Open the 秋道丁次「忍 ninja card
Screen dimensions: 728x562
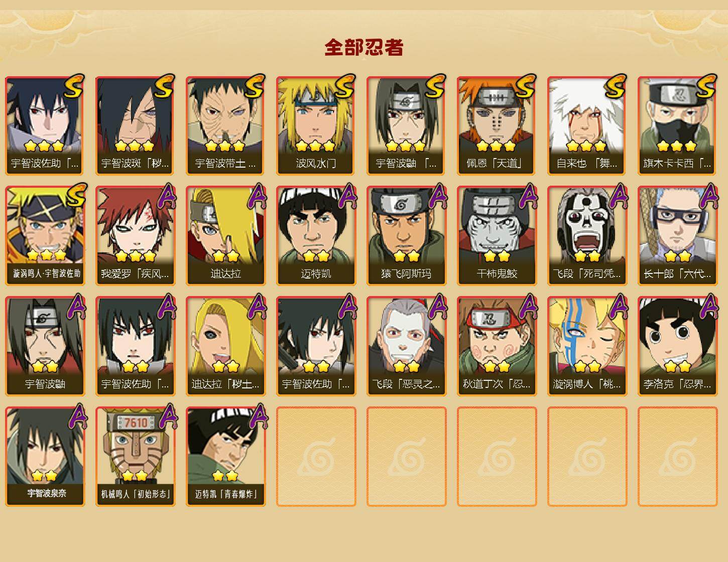pyautogui.click(x=497, y=346)
